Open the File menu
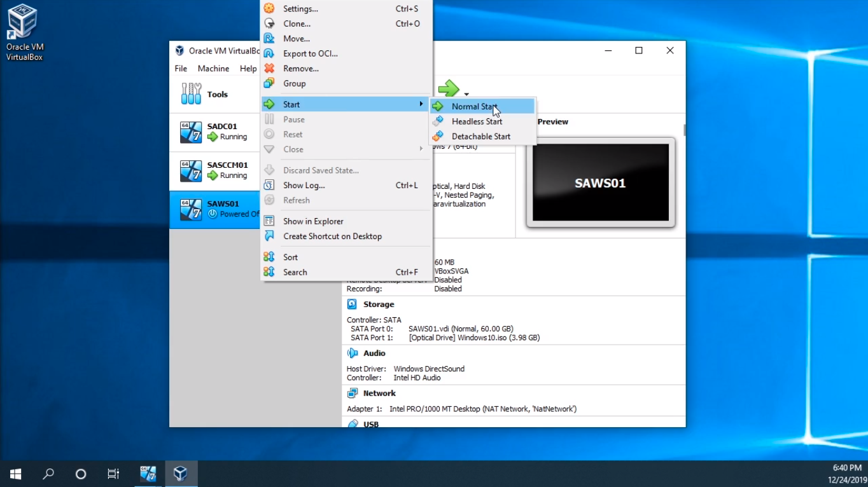This screenshot has width=868, height=487. (181, 69)
